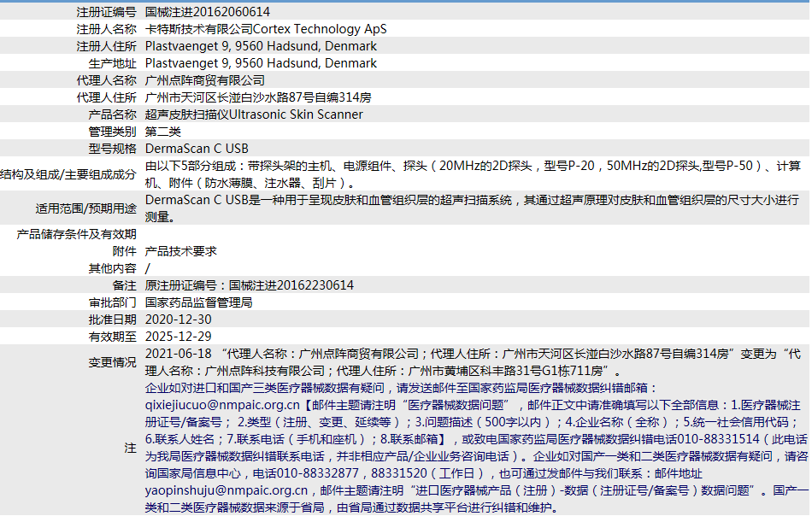Click the 代理人名称 label
This screenshot has height=516, width=812.
[x=106, y=80]
